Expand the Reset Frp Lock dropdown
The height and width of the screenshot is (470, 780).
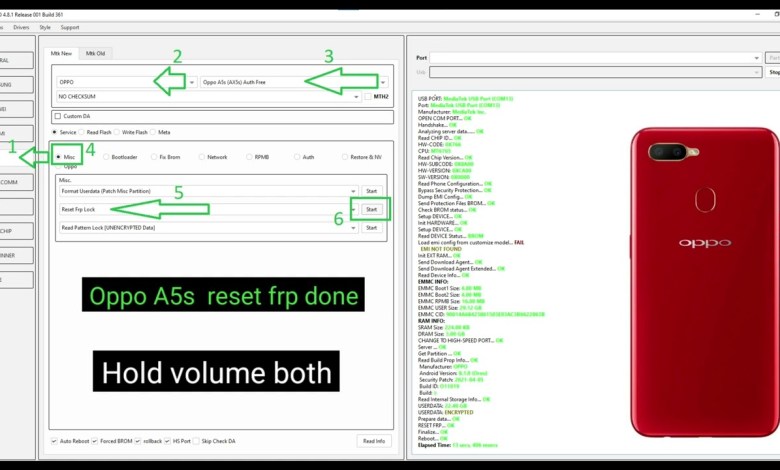[352, 209]
